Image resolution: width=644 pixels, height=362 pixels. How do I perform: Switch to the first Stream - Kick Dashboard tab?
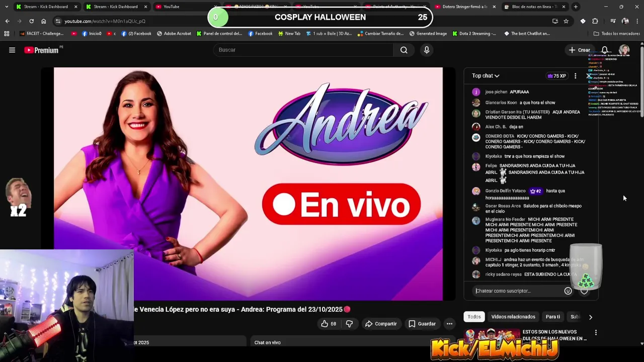coord(46,7)
